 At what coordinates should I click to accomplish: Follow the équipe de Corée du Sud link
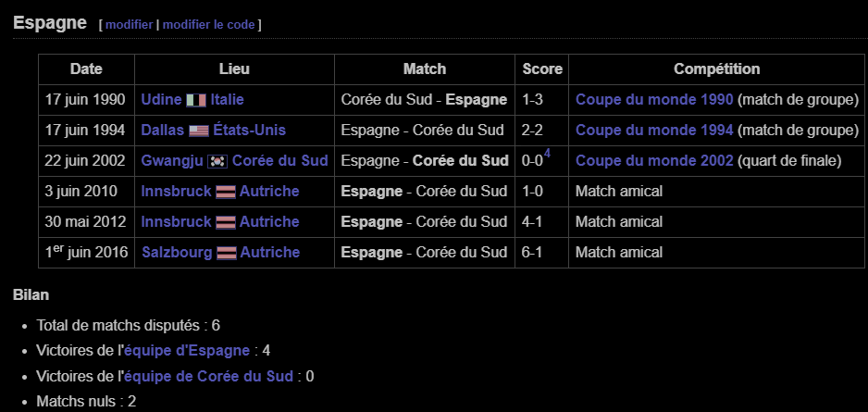point(210,377)
